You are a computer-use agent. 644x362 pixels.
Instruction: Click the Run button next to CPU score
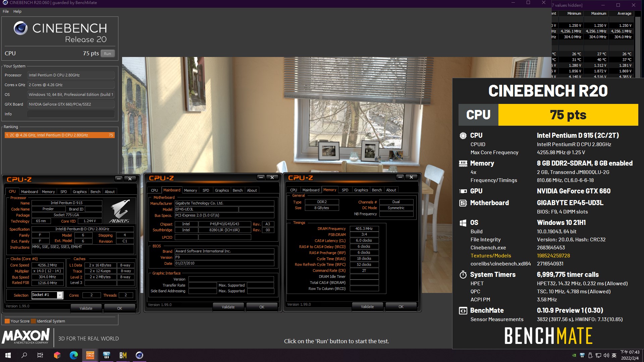pyautogui.click(x=108, y=54)
